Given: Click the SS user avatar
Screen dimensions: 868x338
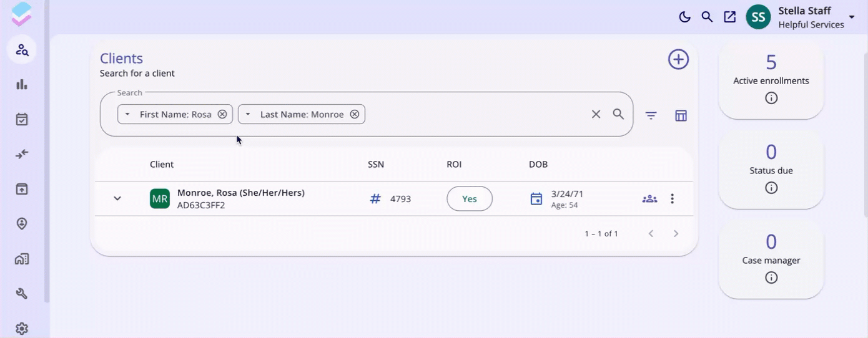Looking at the screenshot, I should point(758,17).
